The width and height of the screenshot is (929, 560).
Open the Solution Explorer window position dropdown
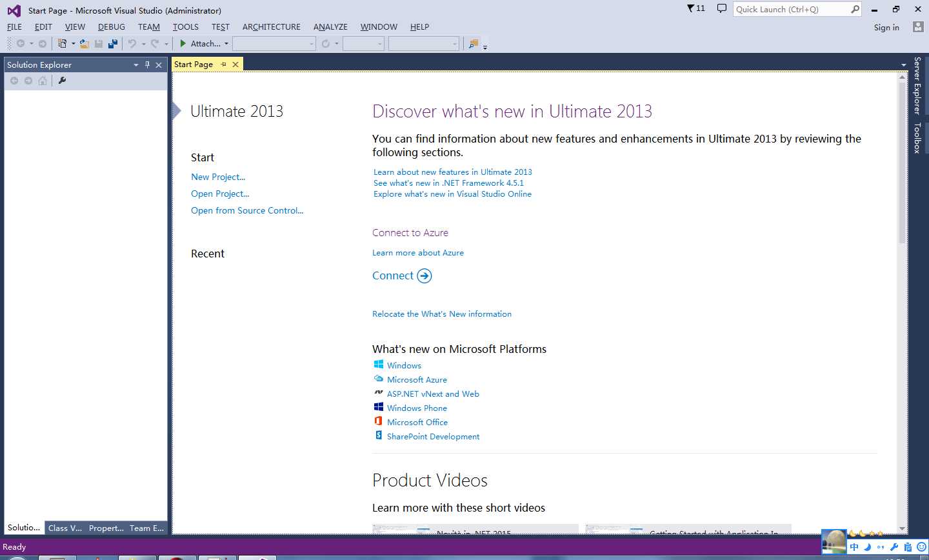point(135,65)
